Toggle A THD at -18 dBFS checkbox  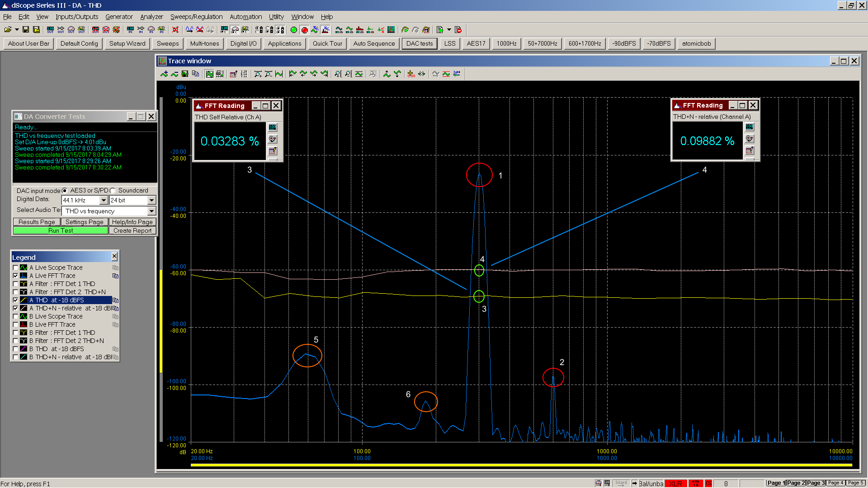(x=16, y=300)
